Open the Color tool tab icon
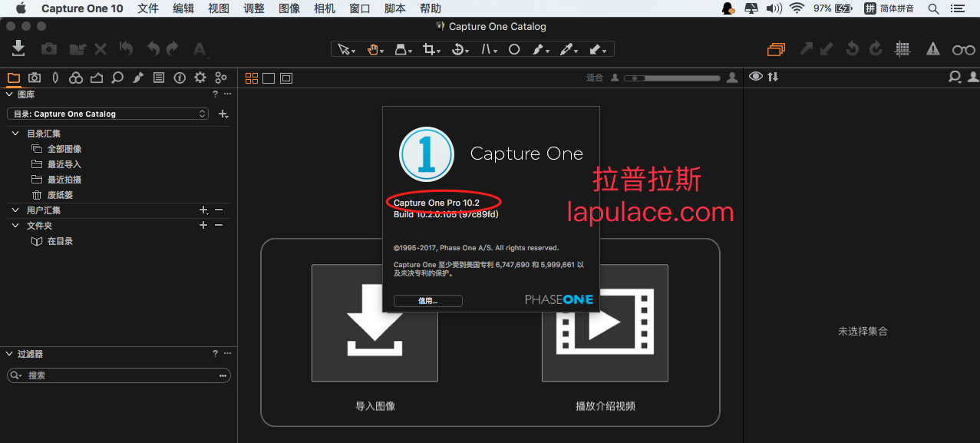Screen dimensions: 980x443 pos(75,78)
